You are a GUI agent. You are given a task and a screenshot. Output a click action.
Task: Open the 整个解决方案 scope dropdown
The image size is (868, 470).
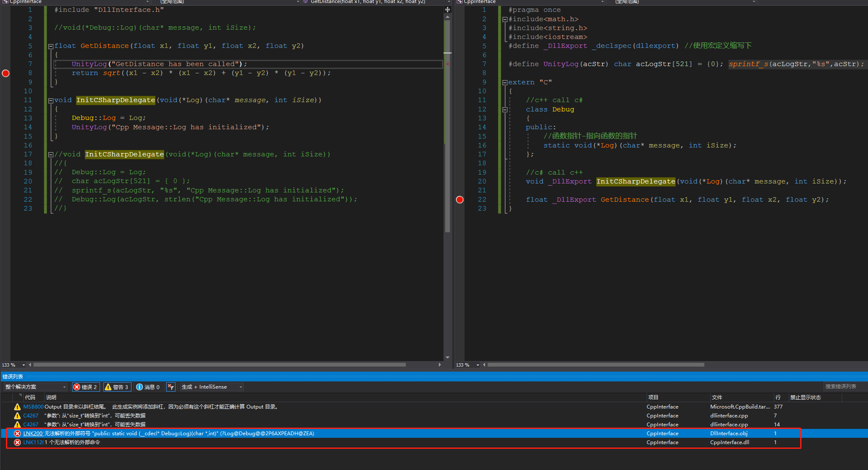(36, 387)
